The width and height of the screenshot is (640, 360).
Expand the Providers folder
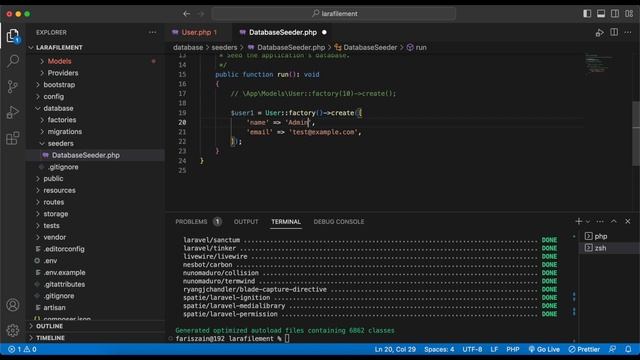coord(96,73)
